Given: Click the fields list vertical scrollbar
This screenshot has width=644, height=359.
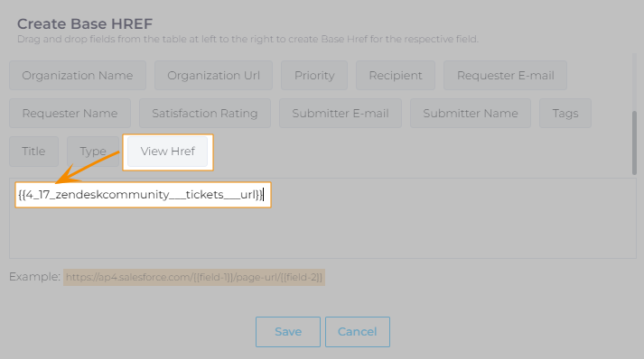Looking at the screenshot, I should [634, 143].
